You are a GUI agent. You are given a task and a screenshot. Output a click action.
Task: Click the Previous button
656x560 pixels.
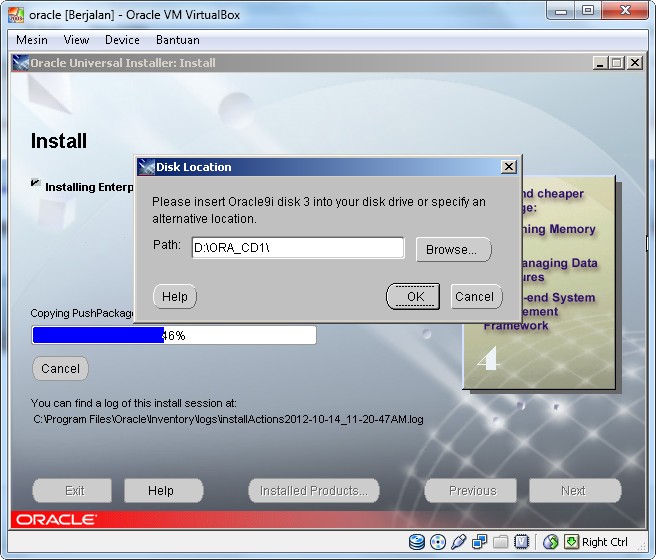pyautogui.click(x=471, y=491)
